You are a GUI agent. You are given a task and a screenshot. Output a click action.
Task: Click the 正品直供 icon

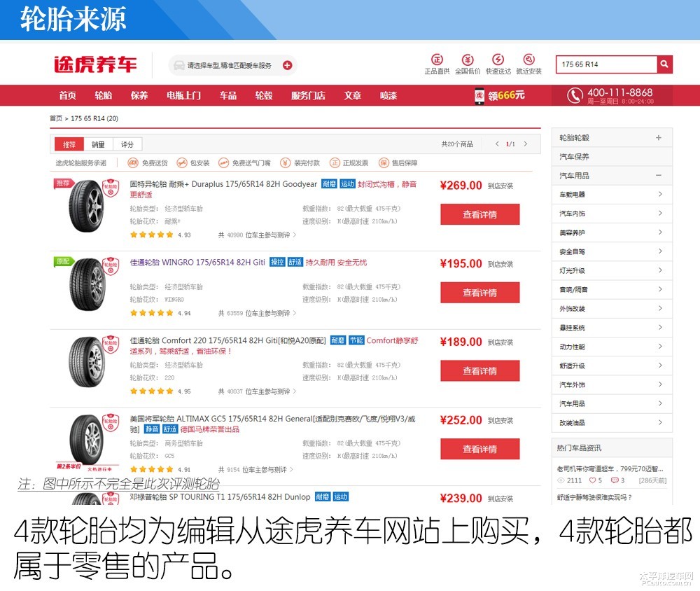click(x=437, y=60)
